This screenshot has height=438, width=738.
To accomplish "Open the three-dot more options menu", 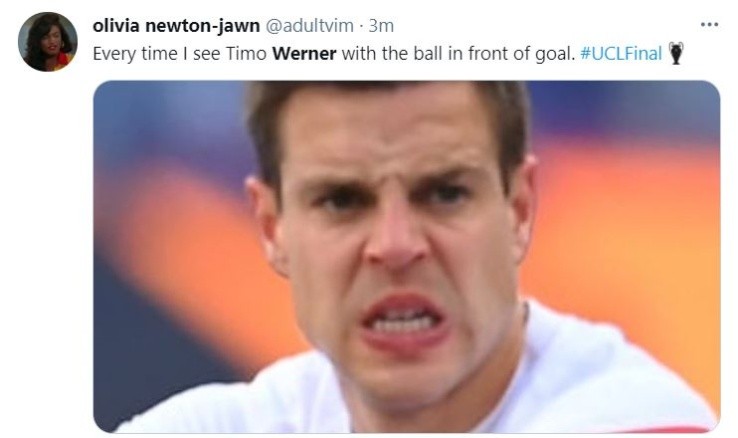I will 709,24.
